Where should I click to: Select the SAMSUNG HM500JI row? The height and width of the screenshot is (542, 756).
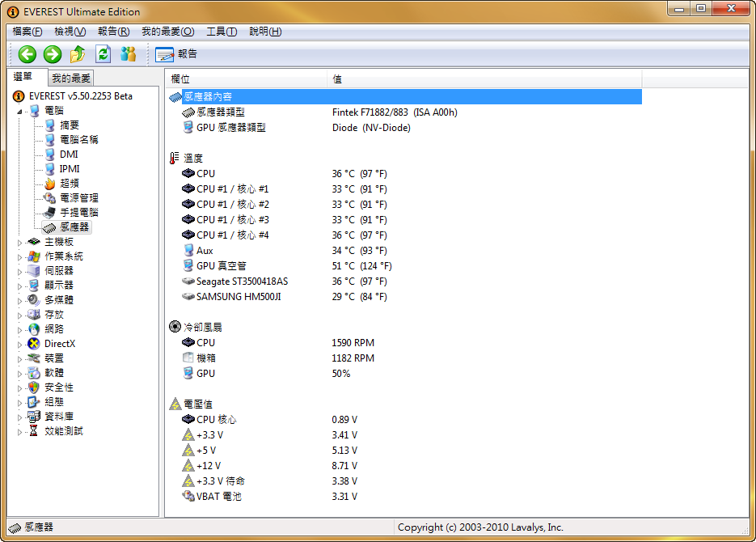point(405,297)
